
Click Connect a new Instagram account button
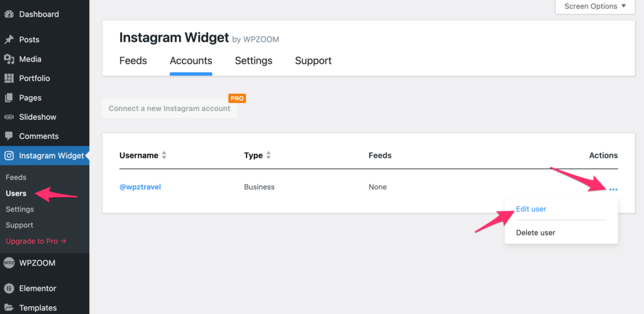[x=170, y=109]
